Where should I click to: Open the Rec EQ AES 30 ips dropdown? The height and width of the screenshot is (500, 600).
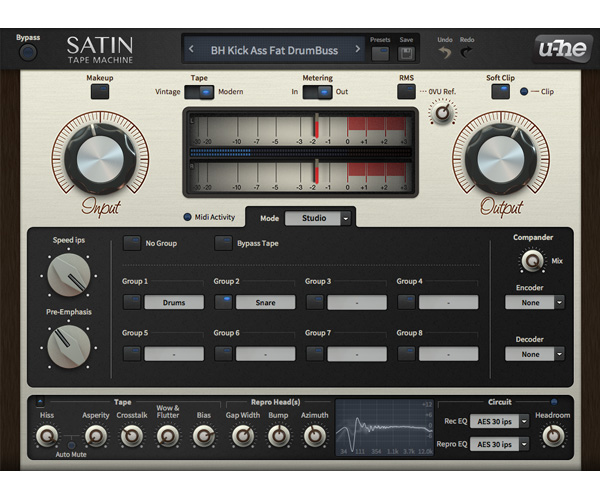pyautogui.click(x=499, y=422)
